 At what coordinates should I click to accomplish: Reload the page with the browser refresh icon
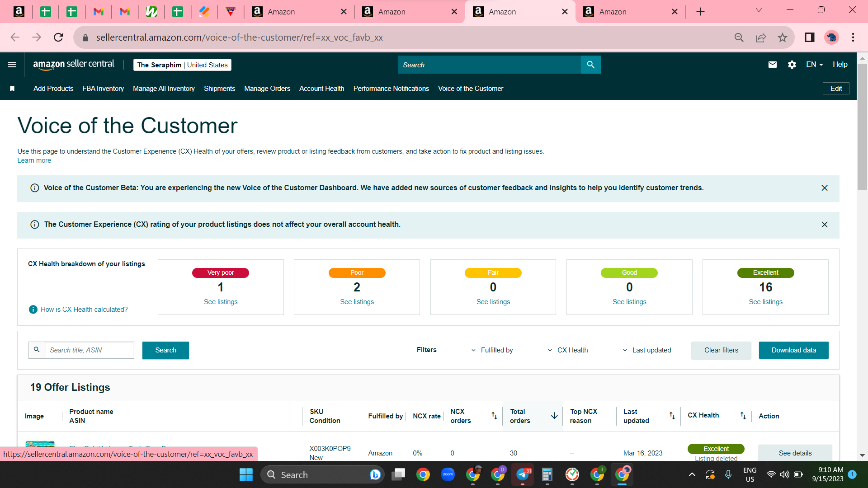[58, 38]
